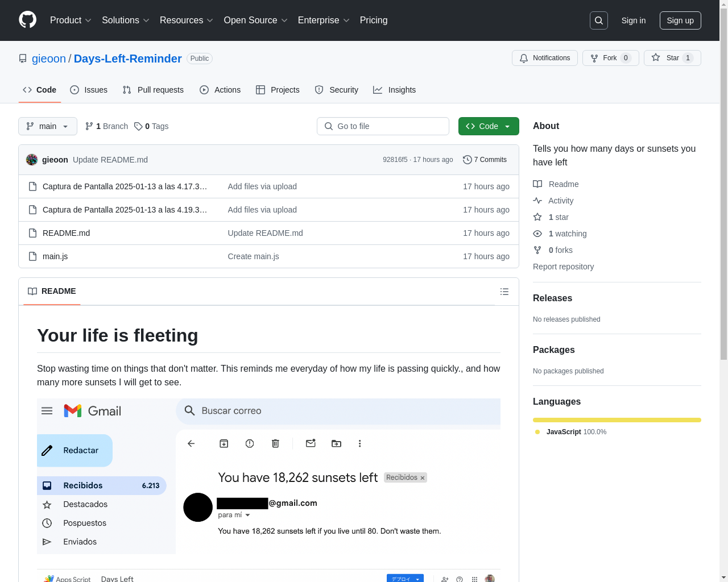Open Captura de Pantalla 4.17.3 file
This screenshot has width=728, height=582.
[125, 186]
